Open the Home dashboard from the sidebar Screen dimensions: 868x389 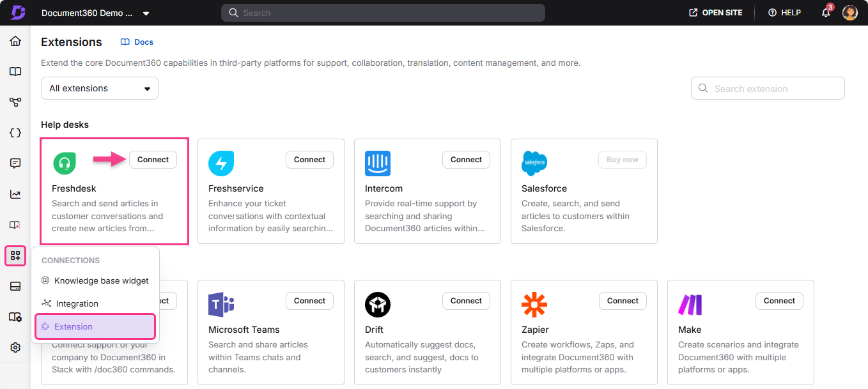(x=15, y=40)
